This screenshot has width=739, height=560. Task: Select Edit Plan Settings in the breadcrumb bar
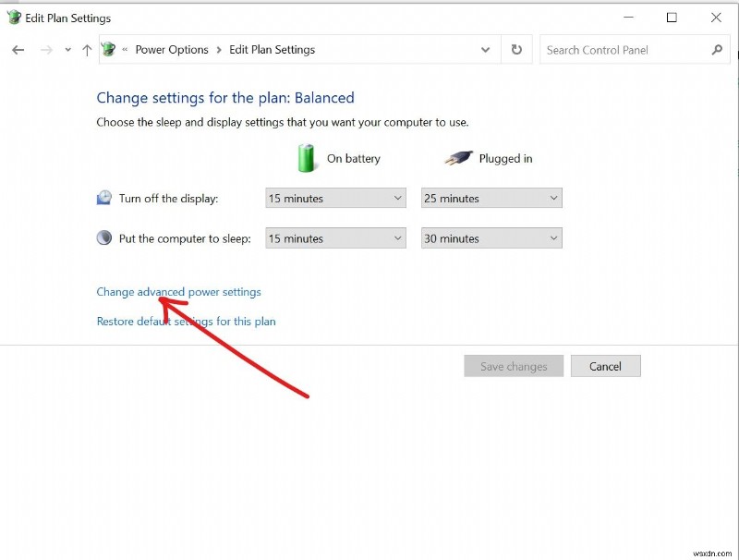[272, 50]
